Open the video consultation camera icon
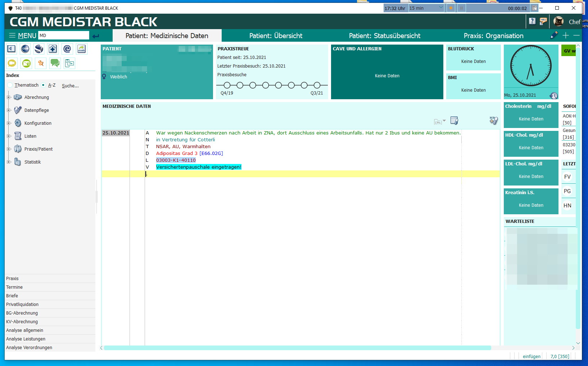 pyautogui.click(x=12, y=63)
